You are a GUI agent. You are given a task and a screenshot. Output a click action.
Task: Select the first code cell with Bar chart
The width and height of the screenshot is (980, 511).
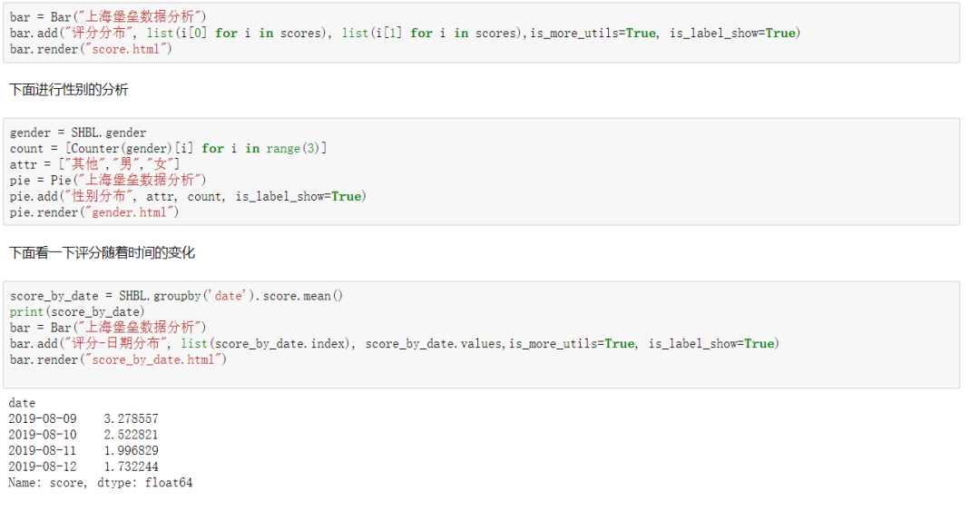(481, 33)
